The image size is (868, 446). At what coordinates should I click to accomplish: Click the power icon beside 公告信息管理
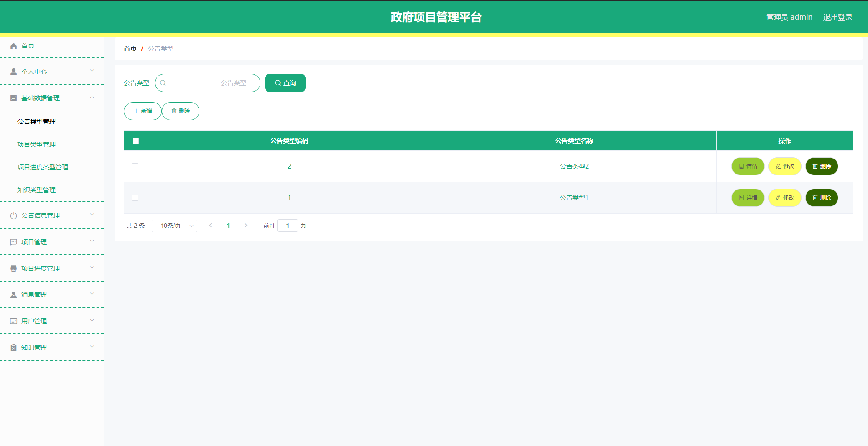coord(13,215)
